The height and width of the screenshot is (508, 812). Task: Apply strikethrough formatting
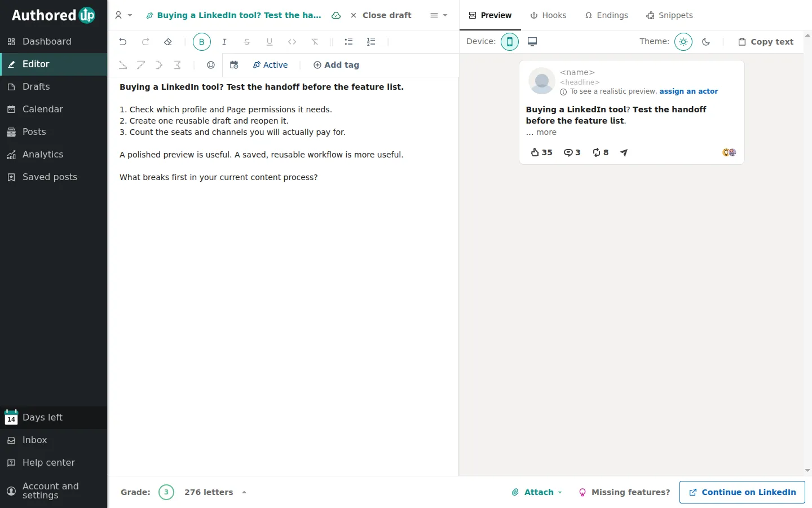[247, 42]
